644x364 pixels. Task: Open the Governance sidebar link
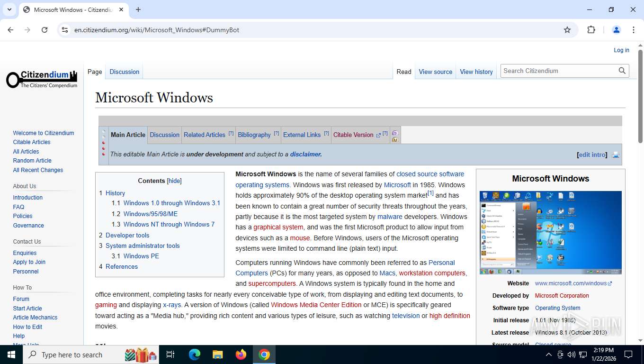point(28,226)
